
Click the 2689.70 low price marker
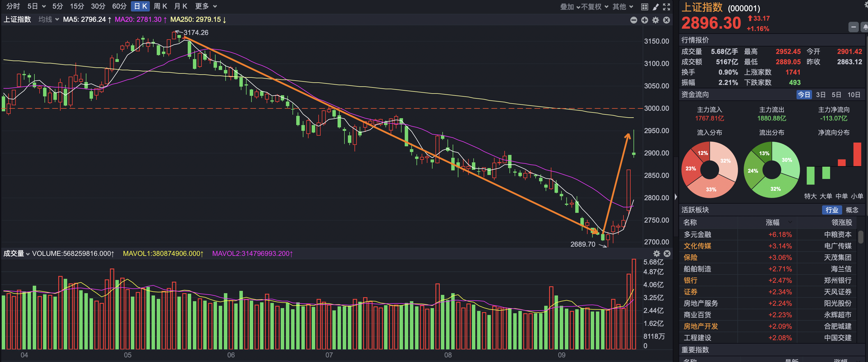pyautogui.click(x=583, y=244)
